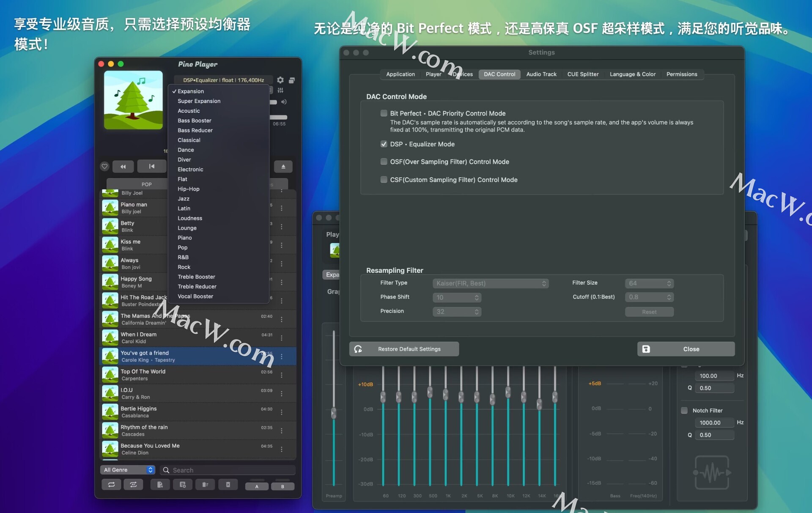Enable Bit Perfect DAC Priority Control Mode
The width and height of the screenshot is (812, 513).
(384, 113)
